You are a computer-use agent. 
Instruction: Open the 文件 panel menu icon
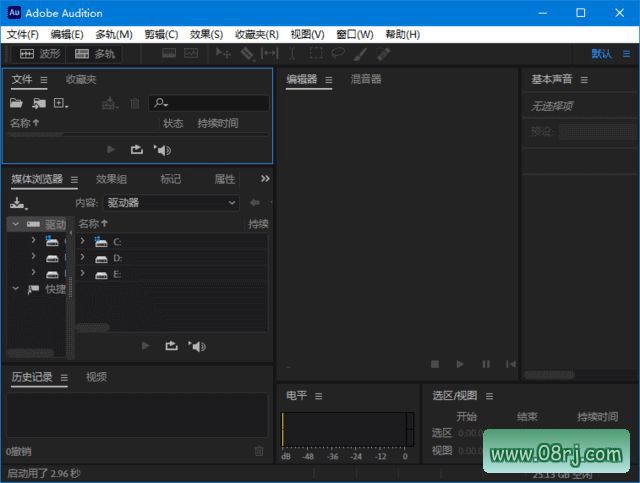(44, 80)
